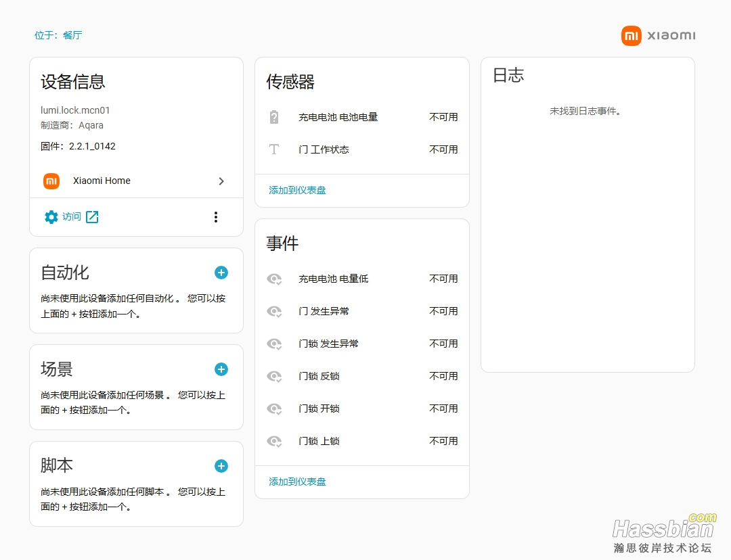Click the event icon for 门锁 反锁

(x=274, y=376)
